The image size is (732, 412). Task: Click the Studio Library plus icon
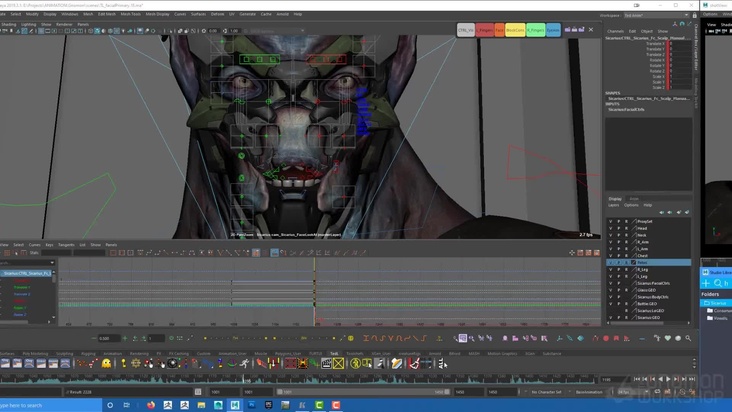pyautogui.click(x=706, y=283)
